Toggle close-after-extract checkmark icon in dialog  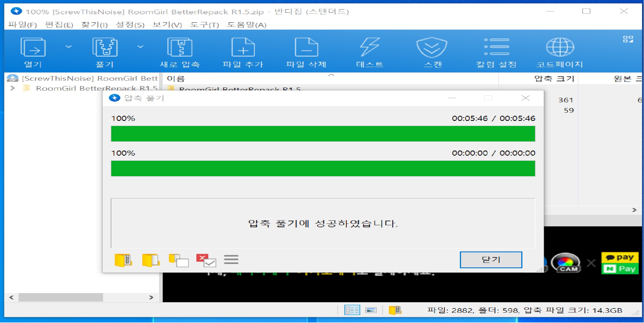point(206,260)
